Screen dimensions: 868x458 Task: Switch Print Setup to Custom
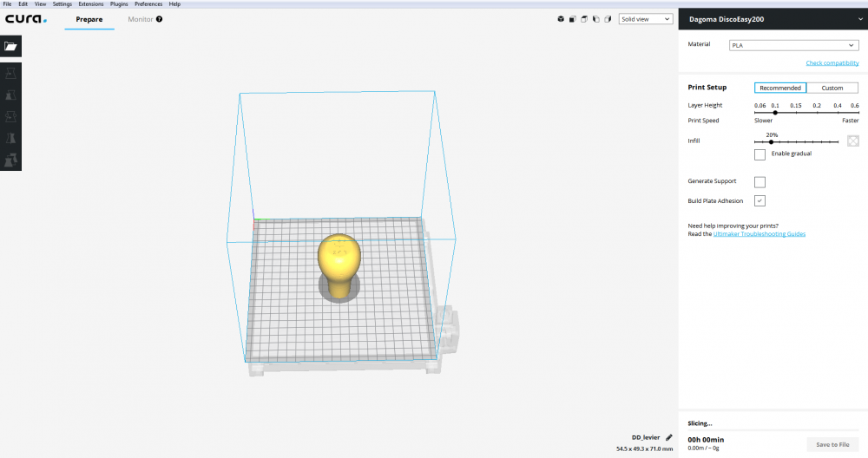point(832,88)
